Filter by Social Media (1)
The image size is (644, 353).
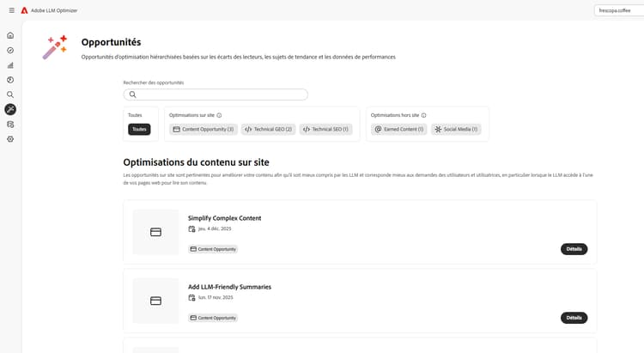pos(456,129)
